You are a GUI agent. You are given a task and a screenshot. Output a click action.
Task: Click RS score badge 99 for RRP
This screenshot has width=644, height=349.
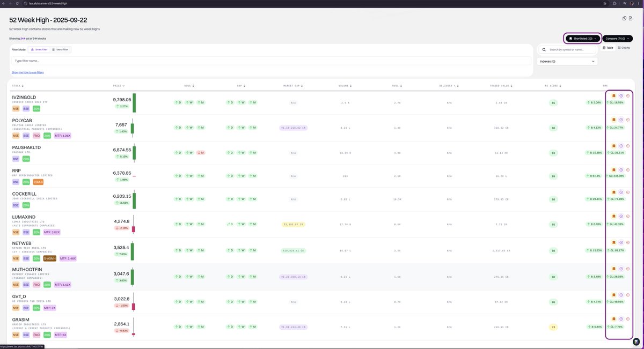click(x=553, y=175)
